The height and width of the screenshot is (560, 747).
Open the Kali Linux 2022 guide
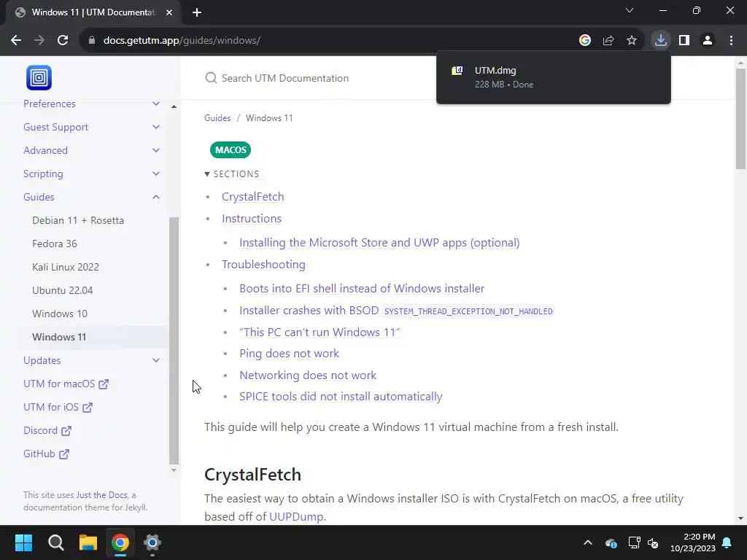(66, 267)
